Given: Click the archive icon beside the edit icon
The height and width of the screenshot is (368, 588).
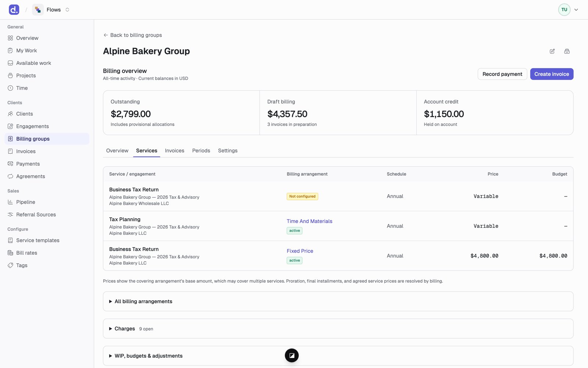Looking at the screenshot, I should pos(567,51).
